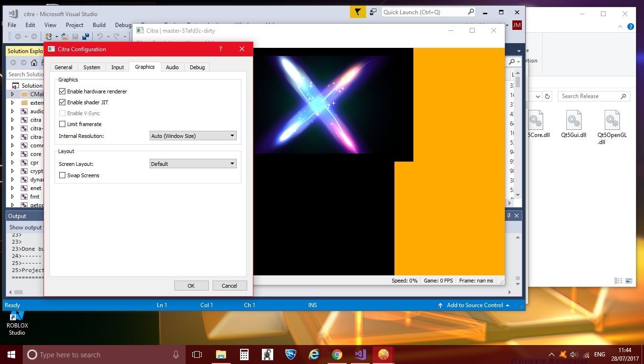The height and width of the screenshot is (364, 644).
Task: Open Google Chrome from the taskbar
Action: tap(337, 355)
